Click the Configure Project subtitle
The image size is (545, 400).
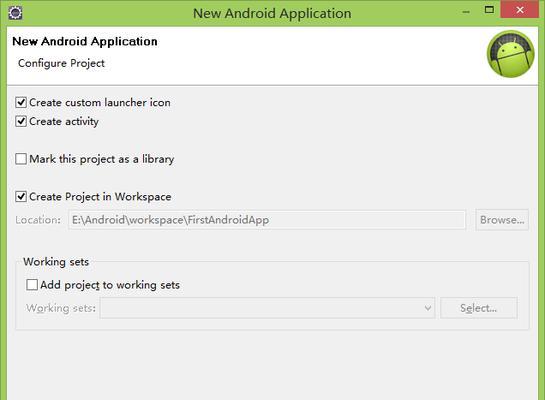[61, 63]
